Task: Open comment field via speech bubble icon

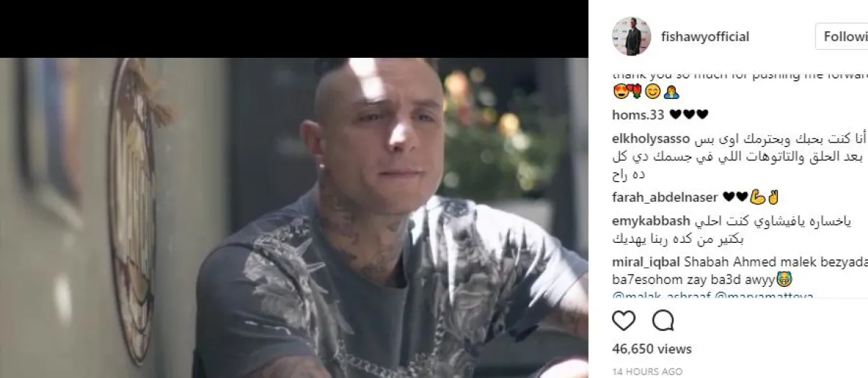Action: [663, 320]
